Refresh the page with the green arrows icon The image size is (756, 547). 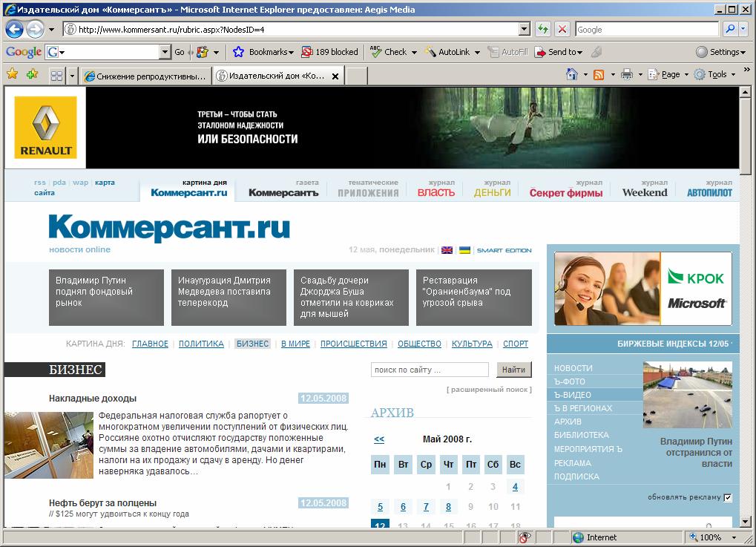[543, 30]
